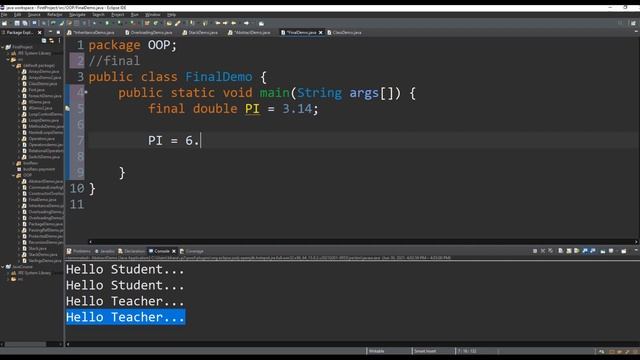
Task: Click the Open Type toolbar icon
Action: pos(169,23)
